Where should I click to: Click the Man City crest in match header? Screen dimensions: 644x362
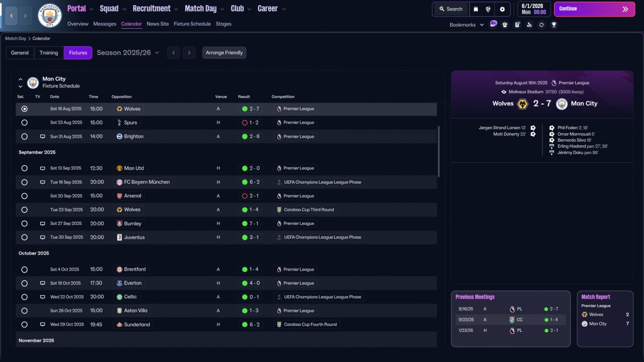click(x=562, y=104)
